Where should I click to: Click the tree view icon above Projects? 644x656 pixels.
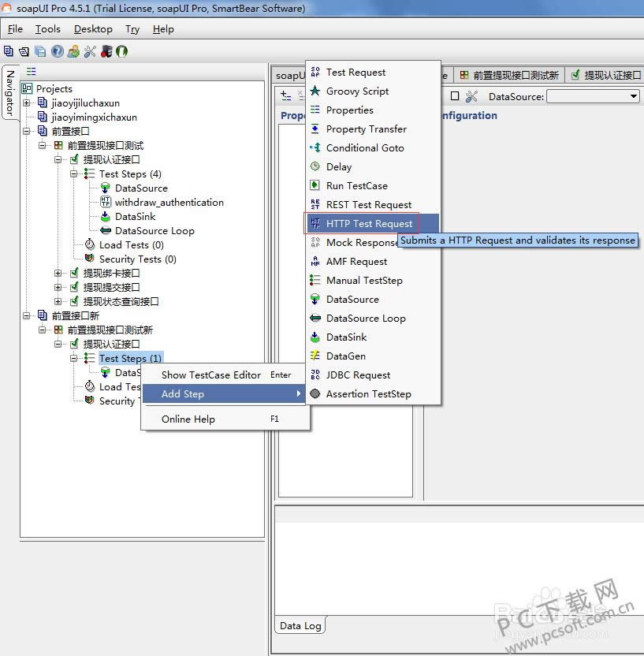[x=31, y=71]
